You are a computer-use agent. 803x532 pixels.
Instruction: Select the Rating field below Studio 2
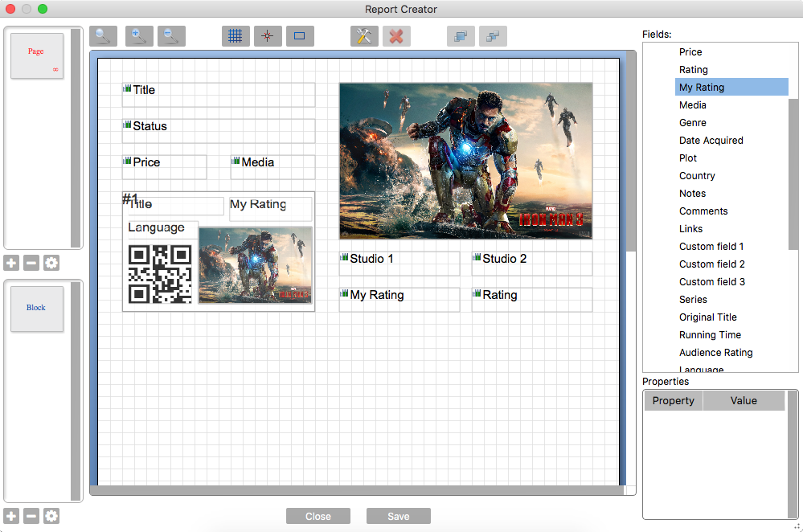click(531, 300)
